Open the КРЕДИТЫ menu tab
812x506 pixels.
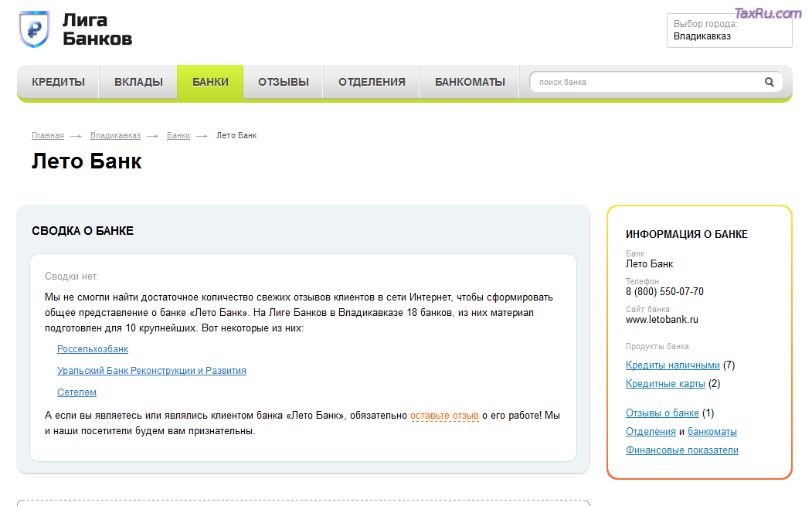(x=58, y=82)
